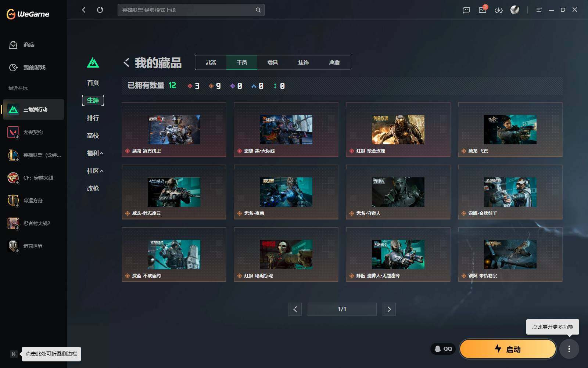Select 忍者村大战2 game in sidebar
The width and height of the screenshot is (588, 368).
[33, 223]
